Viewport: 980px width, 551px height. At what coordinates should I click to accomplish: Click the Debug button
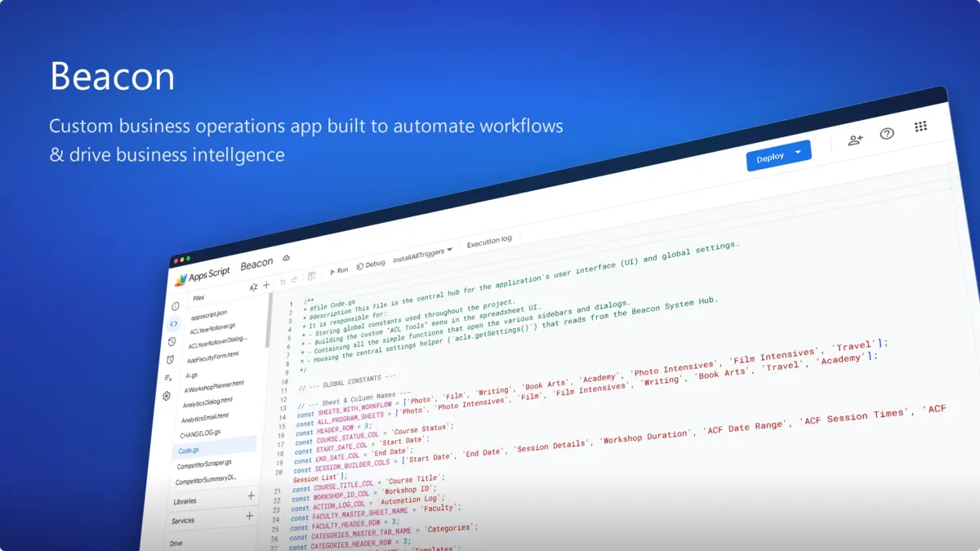tap(370, 264)
